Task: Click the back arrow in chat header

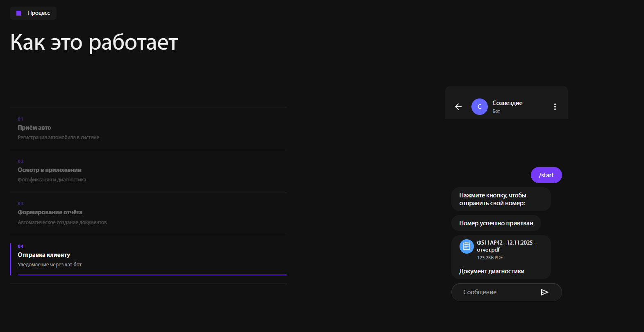Action: pyautogui.click(x=458, y=107)
